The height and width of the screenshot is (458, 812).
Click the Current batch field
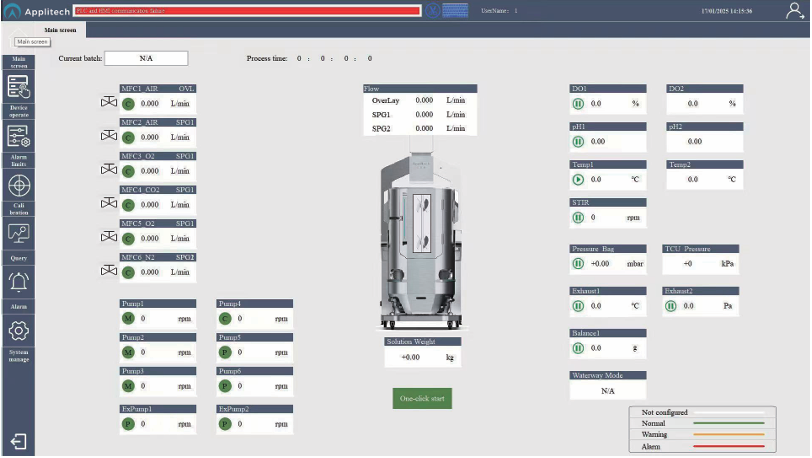(x=146, y=59)
